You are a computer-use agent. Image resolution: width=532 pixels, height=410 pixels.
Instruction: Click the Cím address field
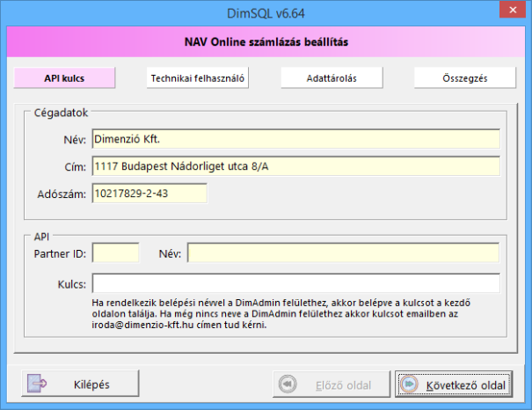(295, 166)
